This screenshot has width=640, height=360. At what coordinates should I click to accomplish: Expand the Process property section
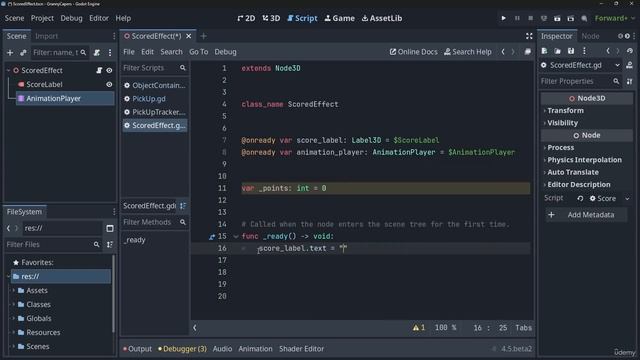tap(560, 147)
